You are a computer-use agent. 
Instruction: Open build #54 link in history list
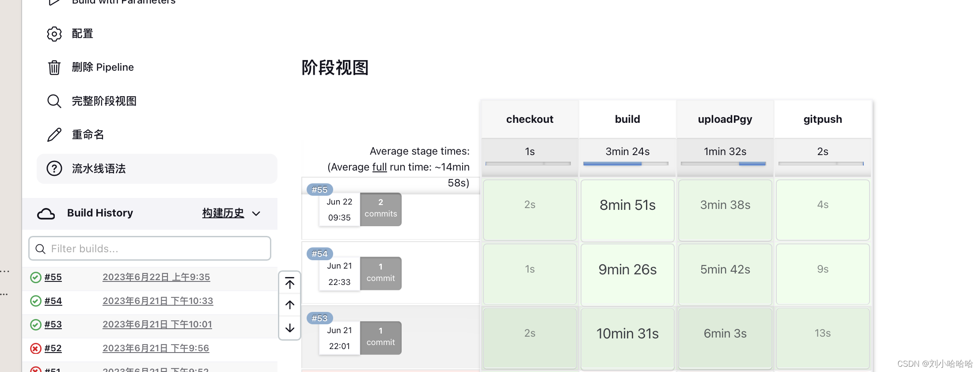tap(53, 301)
